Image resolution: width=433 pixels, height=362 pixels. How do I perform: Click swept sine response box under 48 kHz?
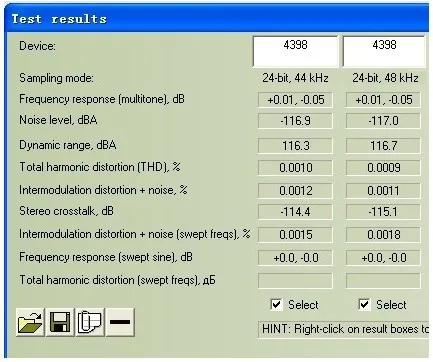383,258
